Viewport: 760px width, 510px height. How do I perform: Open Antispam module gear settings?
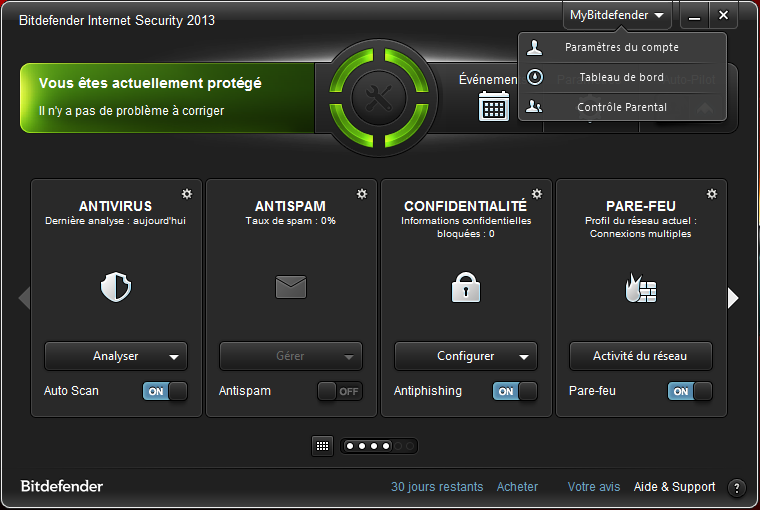coord(362,194)
